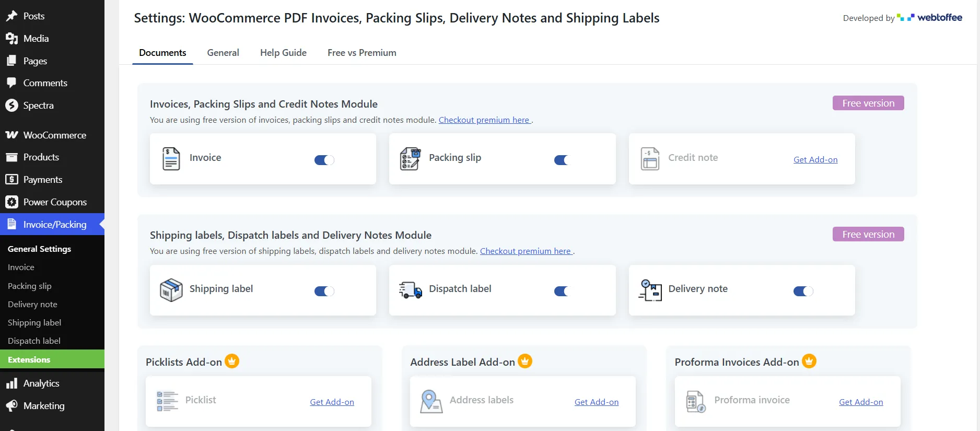Open the Help Guide tab
Viewport: 980px width, 431px height.
[x=283, y=53]
